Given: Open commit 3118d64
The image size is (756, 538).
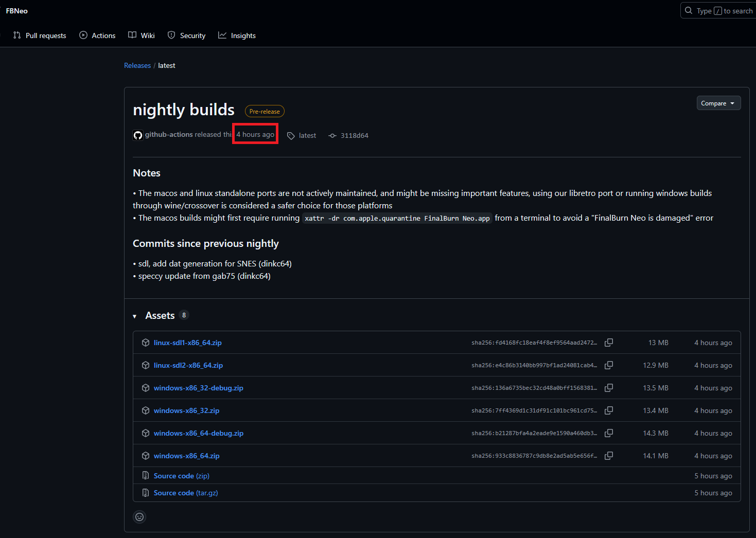Looking at the screenshot, I should pyautogui.click(x=354, y=135).
